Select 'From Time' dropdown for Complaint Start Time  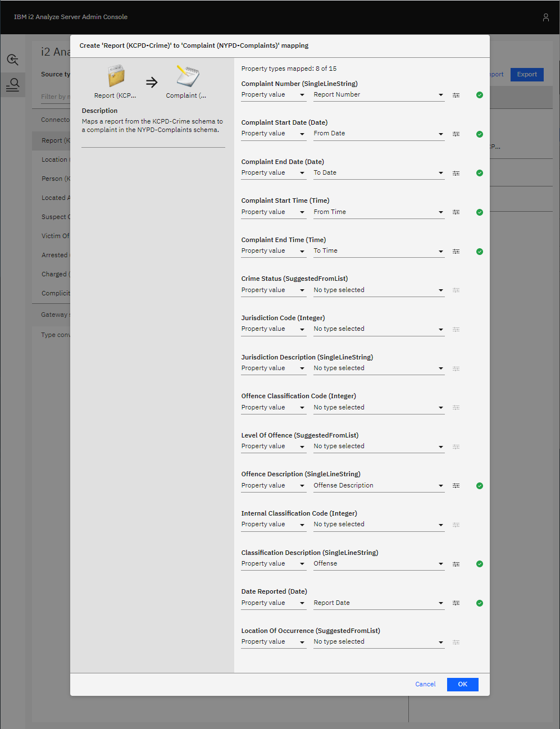click(379, 212)
